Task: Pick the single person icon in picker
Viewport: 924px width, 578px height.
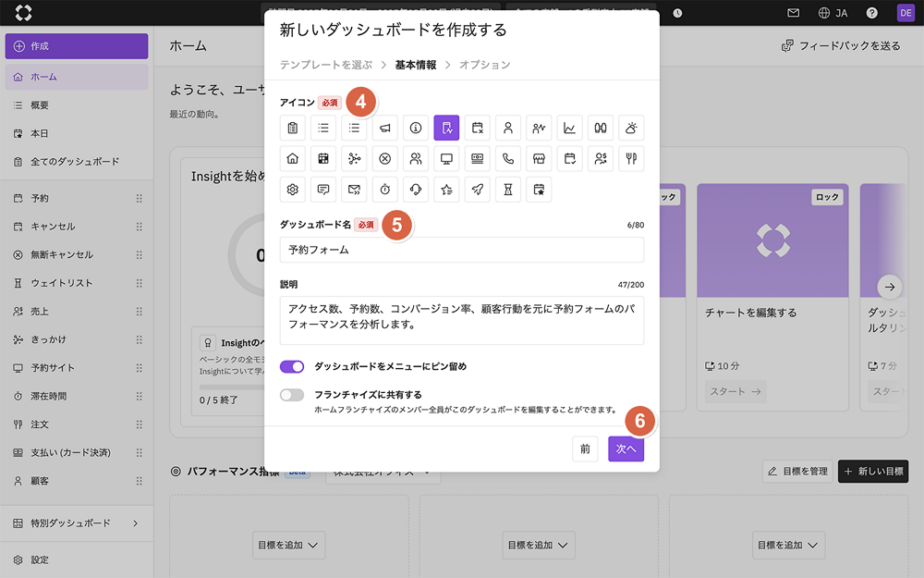Action: coord(508,128)
